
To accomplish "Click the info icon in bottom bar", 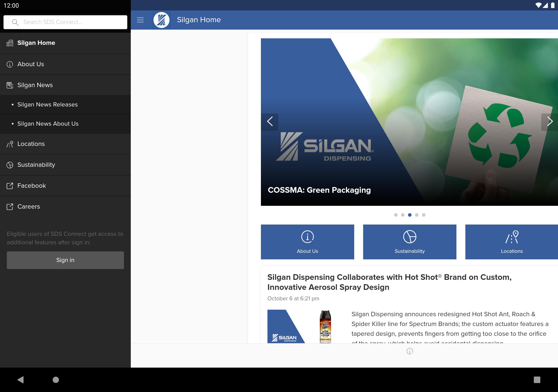I will click(x=410, y=351).
